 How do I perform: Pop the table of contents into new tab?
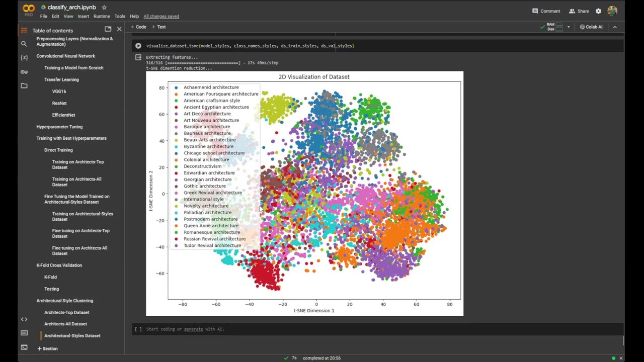(x=108, y=30)
